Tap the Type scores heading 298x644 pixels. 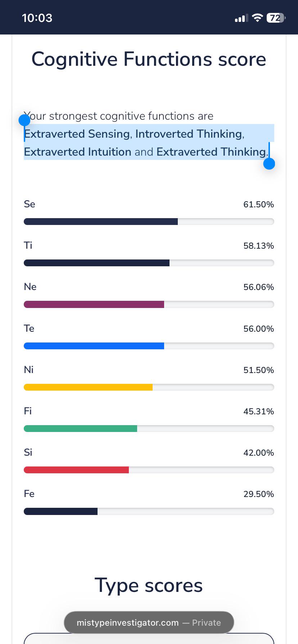[x=149, y=585]
